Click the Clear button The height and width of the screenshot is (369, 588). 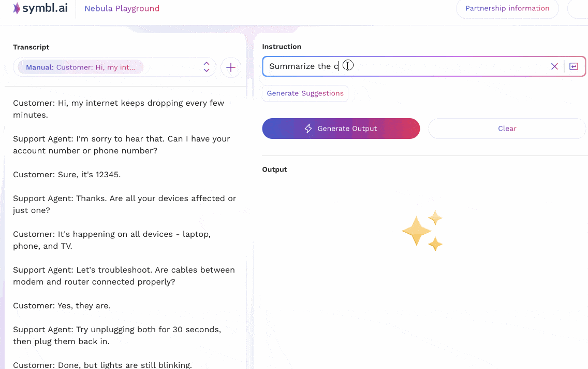[x=507, y=129]
